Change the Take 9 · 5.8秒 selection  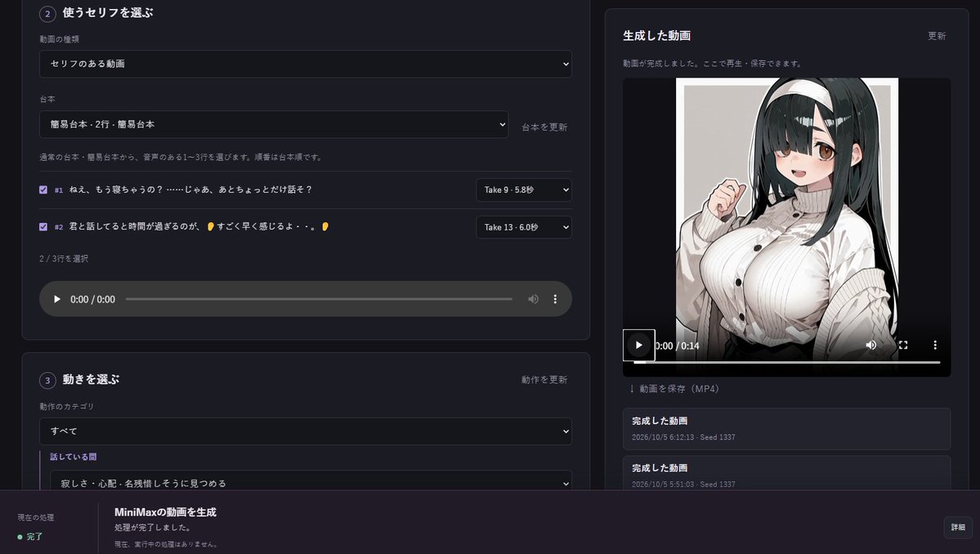pyautogui.click(x=524, y=190)
